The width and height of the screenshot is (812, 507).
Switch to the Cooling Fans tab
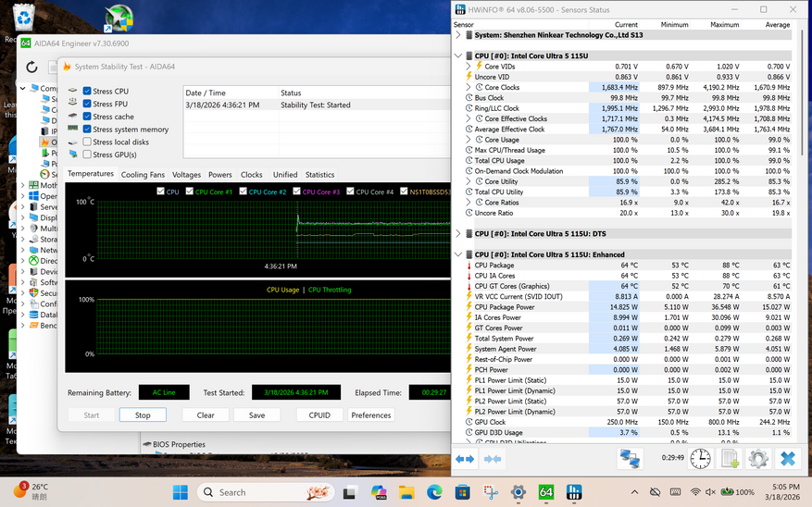[x=143, y=174]
